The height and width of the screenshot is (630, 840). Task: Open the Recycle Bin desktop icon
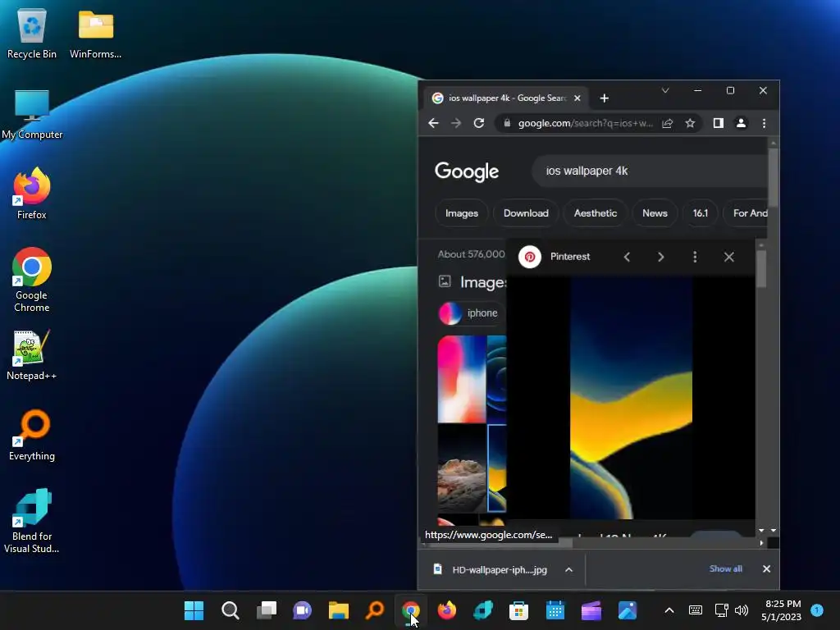[32, 34]
